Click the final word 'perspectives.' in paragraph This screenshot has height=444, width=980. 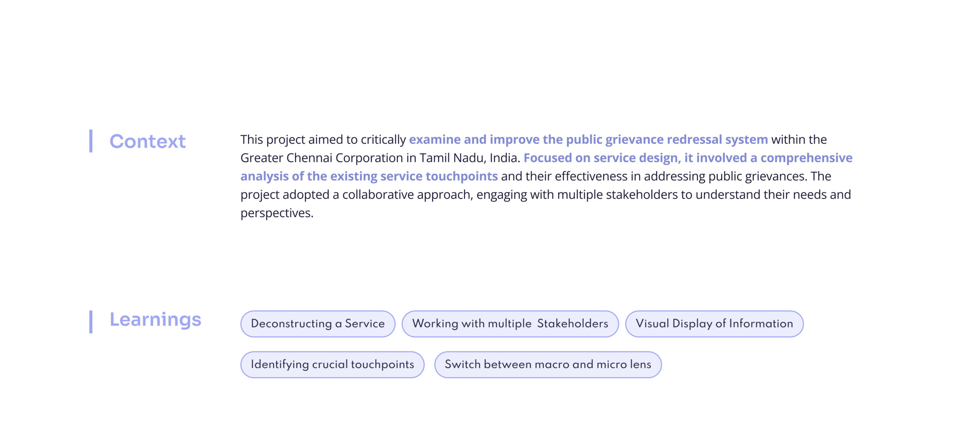(x=277, y=213)
